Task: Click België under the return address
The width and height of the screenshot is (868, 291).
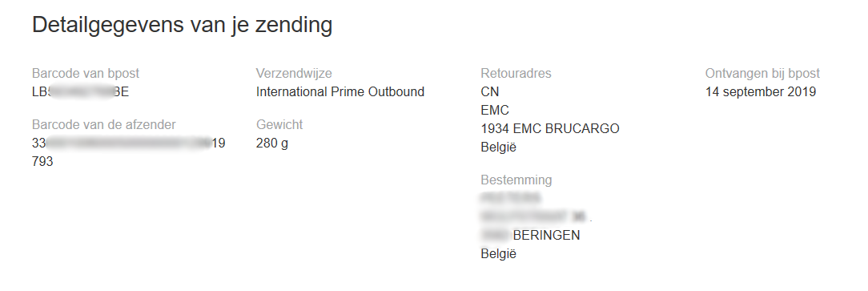Action: click(x=498, y=148)
